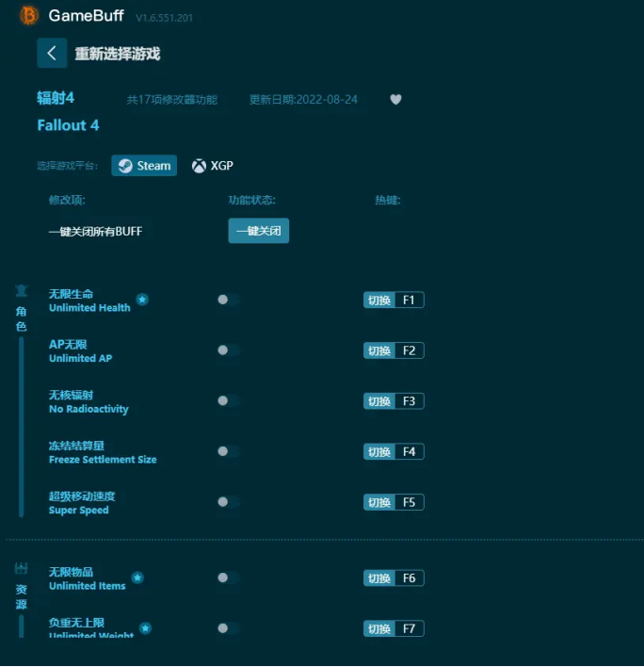Click the 切换 button for F1 hotkey

[x=379, y=300]
